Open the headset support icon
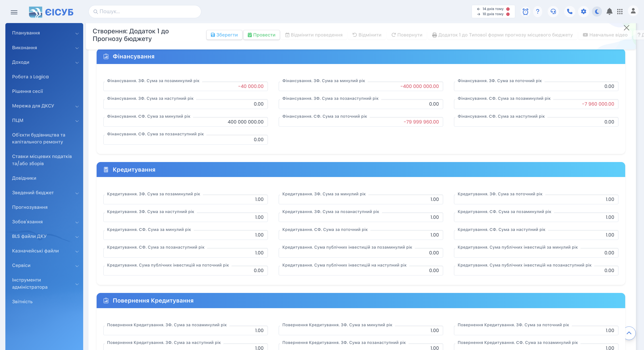 coord(553,11)
